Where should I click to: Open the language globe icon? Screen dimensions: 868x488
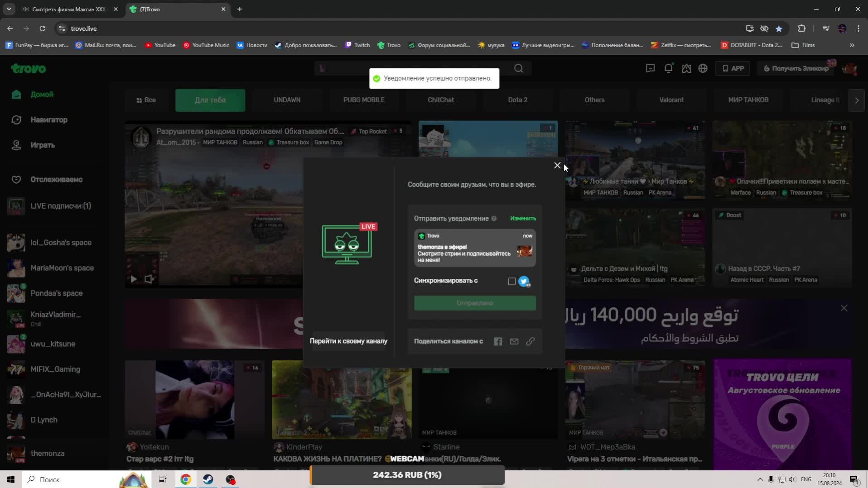click(x=703, y=68)
